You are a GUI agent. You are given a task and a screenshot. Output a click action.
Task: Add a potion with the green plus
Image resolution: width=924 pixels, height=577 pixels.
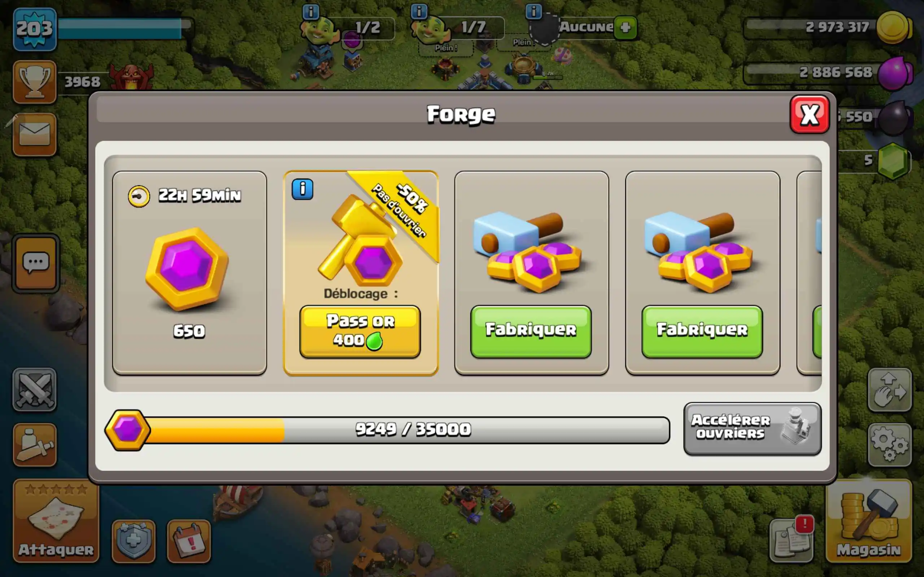tap(626, 27)
